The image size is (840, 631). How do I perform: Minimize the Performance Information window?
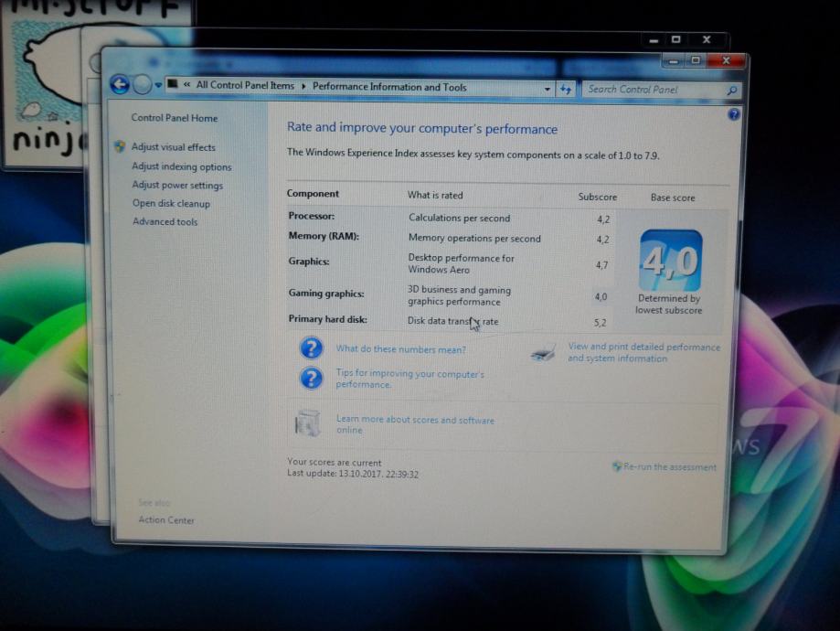pos(674,61)
